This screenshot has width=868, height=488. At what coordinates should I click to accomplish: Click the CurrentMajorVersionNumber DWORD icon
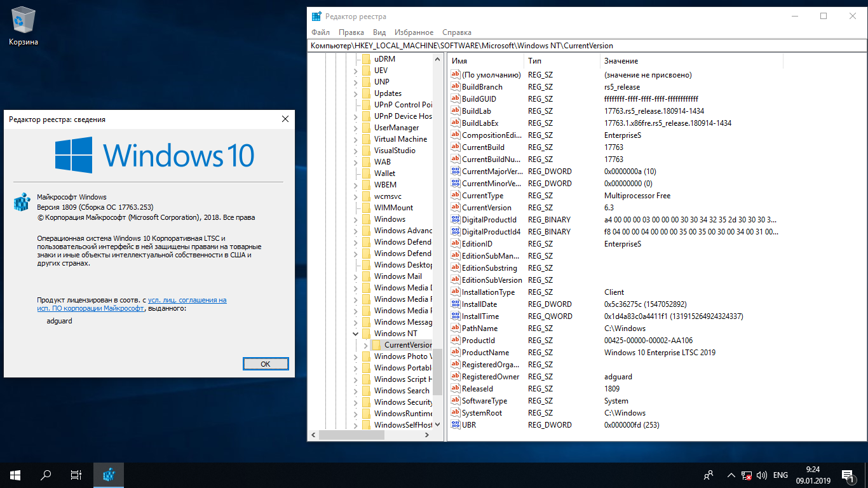pos(455,172)
